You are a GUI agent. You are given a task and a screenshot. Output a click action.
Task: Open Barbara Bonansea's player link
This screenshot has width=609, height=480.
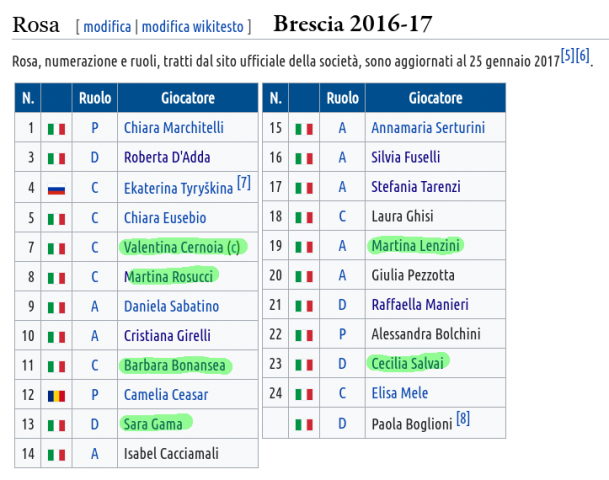175,365
